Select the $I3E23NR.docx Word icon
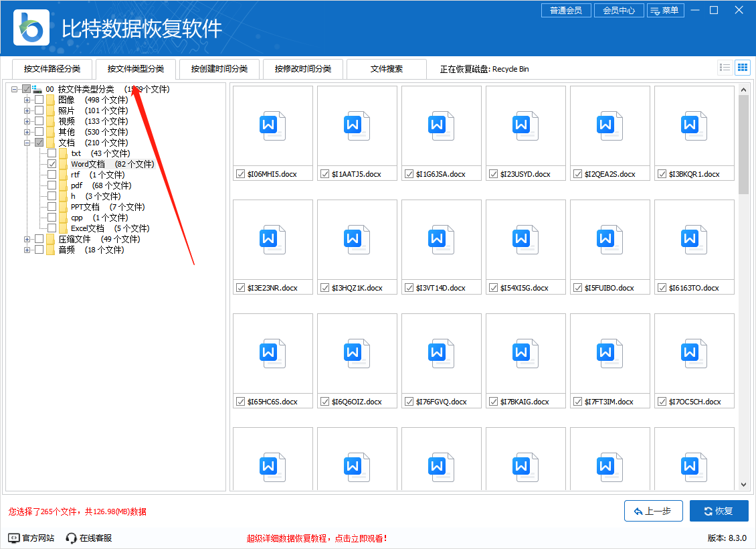The height and width of the screenshot is (549, 756). 273,240
